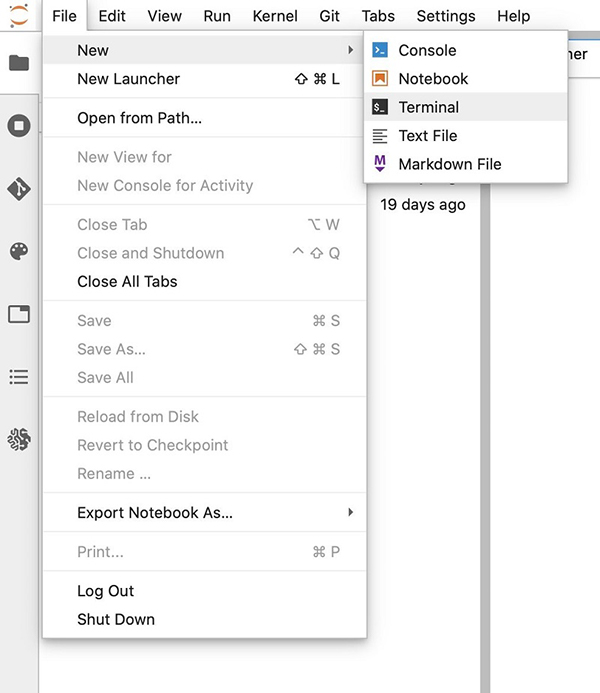Open the View menu
This screenshot has height=693, width=600.
point(164,16)
